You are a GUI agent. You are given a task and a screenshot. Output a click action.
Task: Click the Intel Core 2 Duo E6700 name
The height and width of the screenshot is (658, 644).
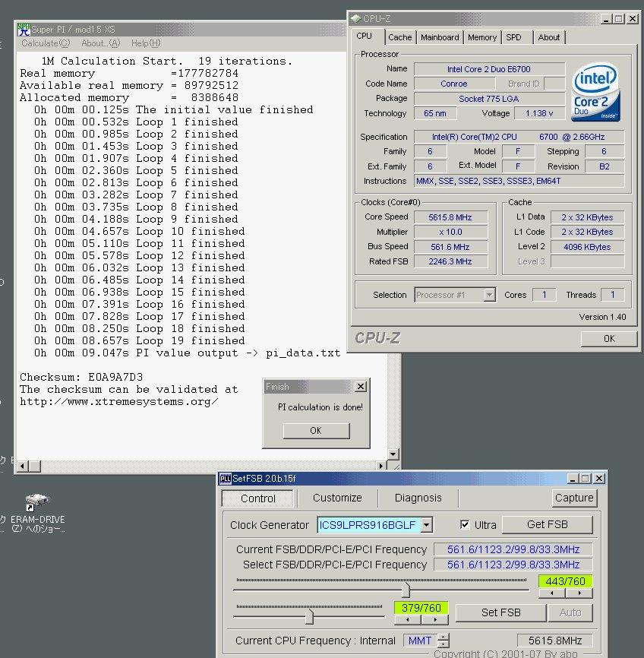pyautogui.click(x=489, y=69)
